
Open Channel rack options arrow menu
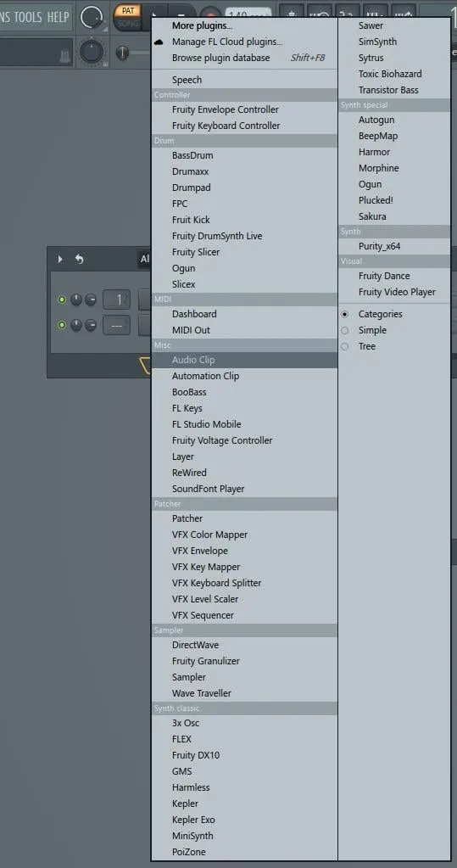(x=60, y=259)
